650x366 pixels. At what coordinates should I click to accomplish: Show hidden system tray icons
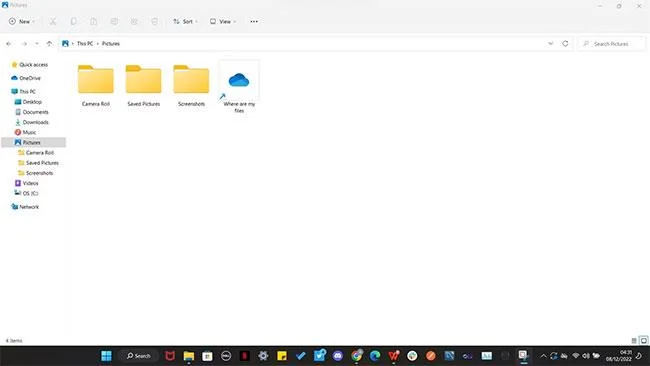click(543, 356)
